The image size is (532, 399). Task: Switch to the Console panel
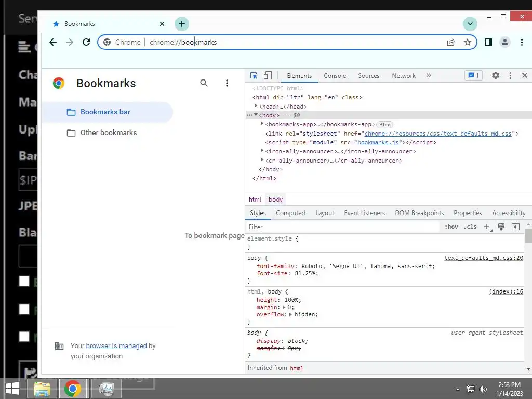(335, 76)
